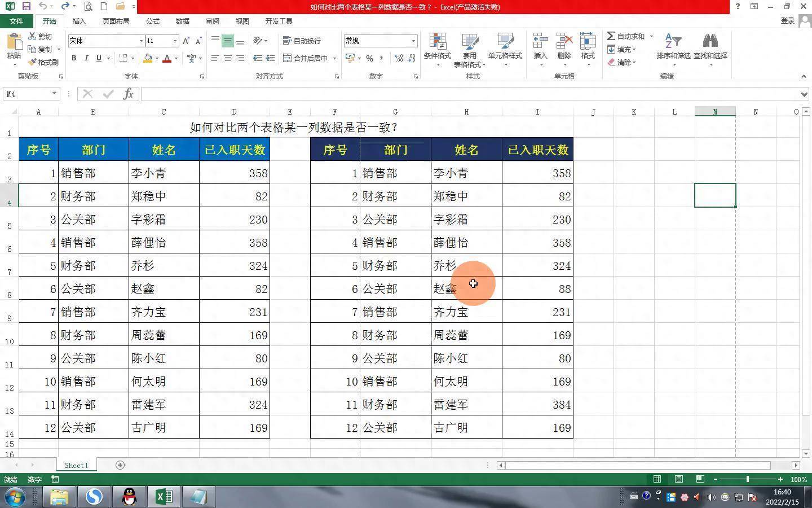Add a new sheet with plus button
This screenshot has height=508, width=812.
(x=120, y=465)
